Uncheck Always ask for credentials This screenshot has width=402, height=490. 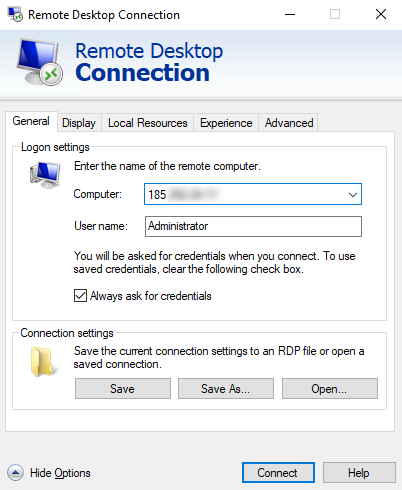click(80, 296)
